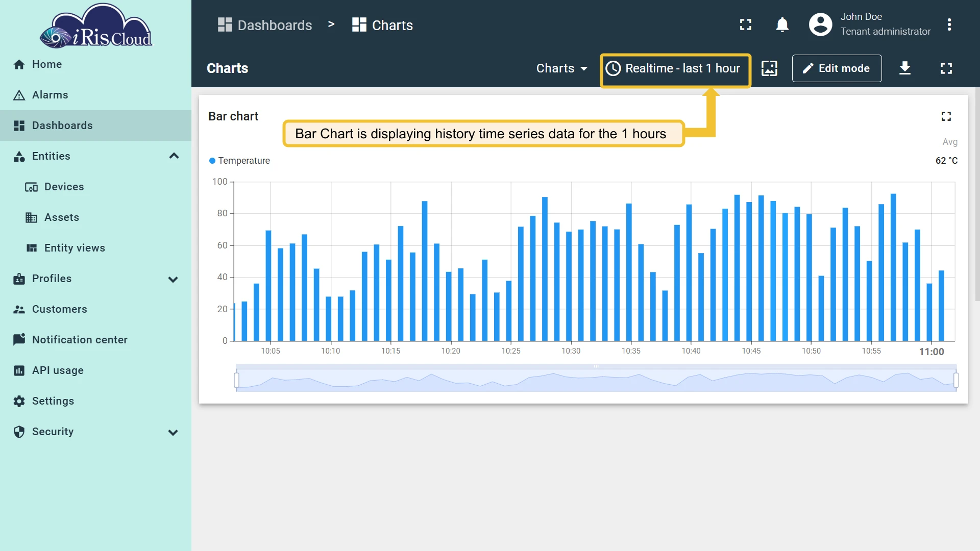Click the Profiles badge icon
Image resolution: width=980 pixels, height=551 pixels.
pos(19,279)
